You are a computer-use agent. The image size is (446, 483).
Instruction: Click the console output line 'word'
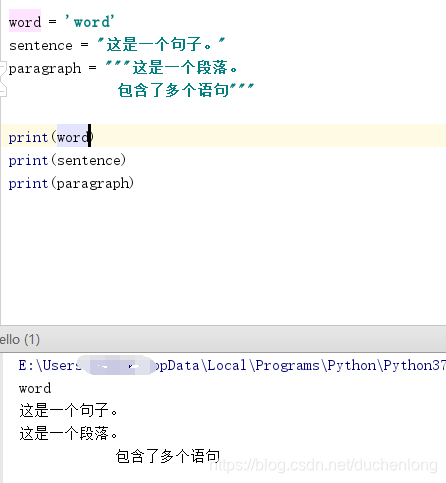pyautogui.click(x=35, y=388)
